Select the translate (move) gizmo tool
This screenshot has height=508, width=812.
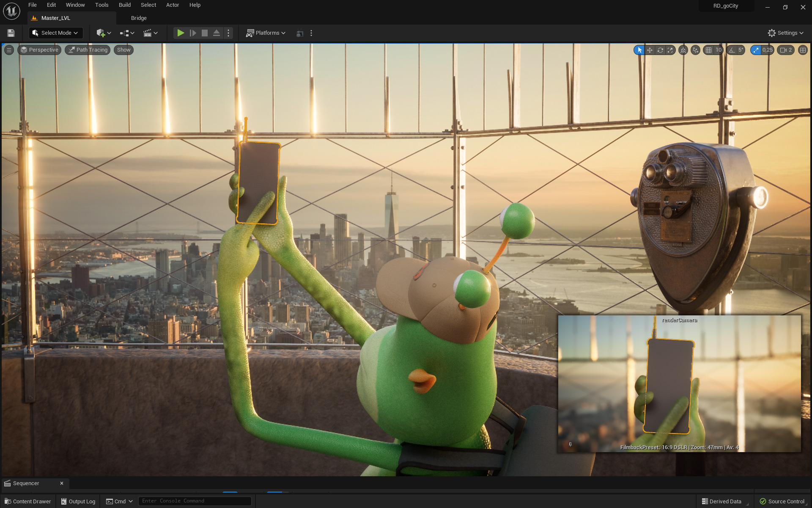coord(650,50)
